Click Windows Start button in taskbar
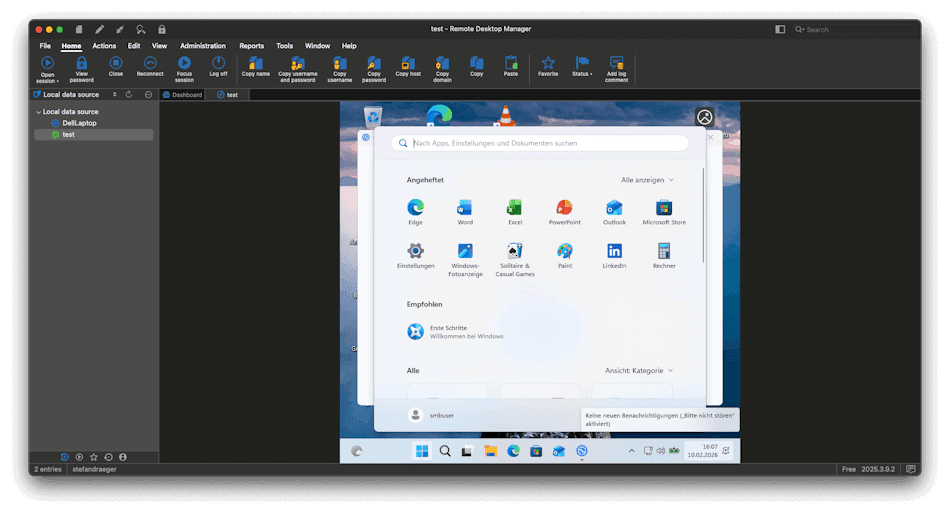Image resolution: width=950 pixels, height=514 pixels. tap(422, 451)
